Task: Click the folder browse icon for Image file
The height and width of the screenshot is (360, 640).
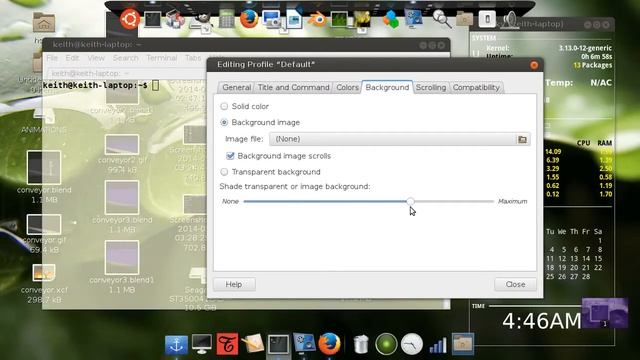Action: click(522, 139)
